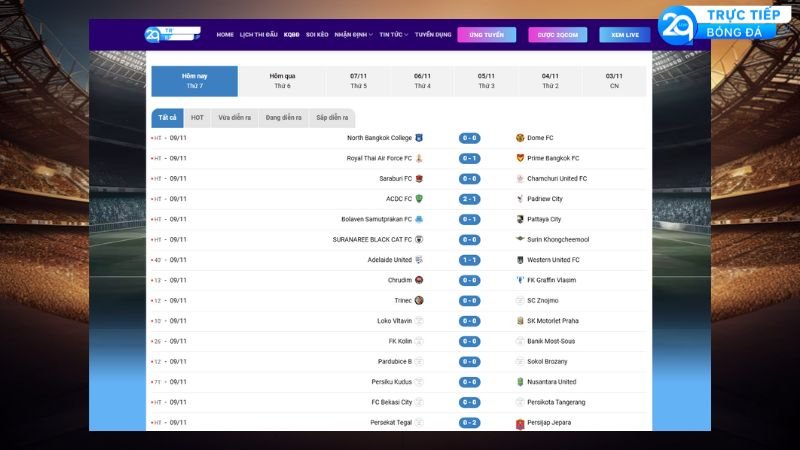This screenshot has width=800, height=450.
Task: Open the KQBD menu item
Action: tap(291, 35)
